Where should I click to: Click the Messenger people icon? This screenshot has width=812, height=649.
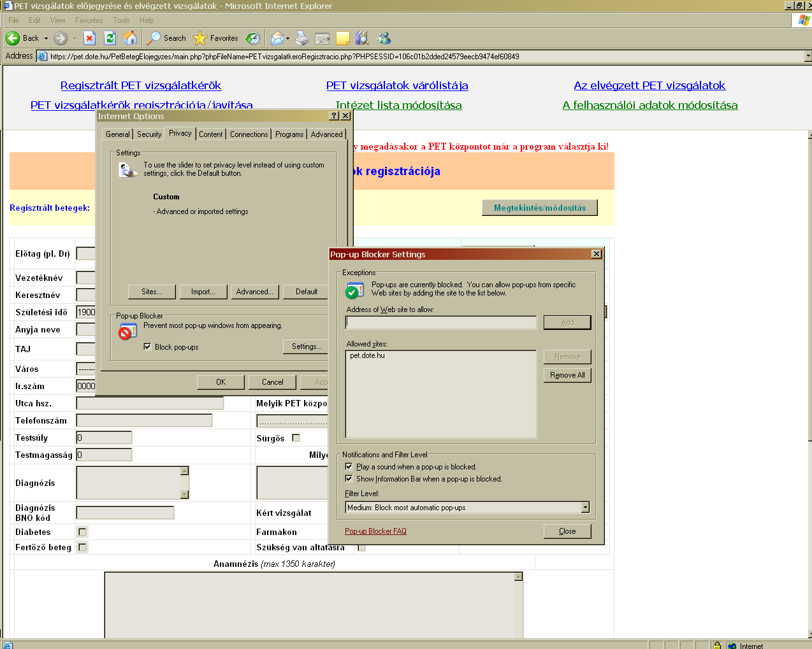pyautogui.click(x=384, y=38)
